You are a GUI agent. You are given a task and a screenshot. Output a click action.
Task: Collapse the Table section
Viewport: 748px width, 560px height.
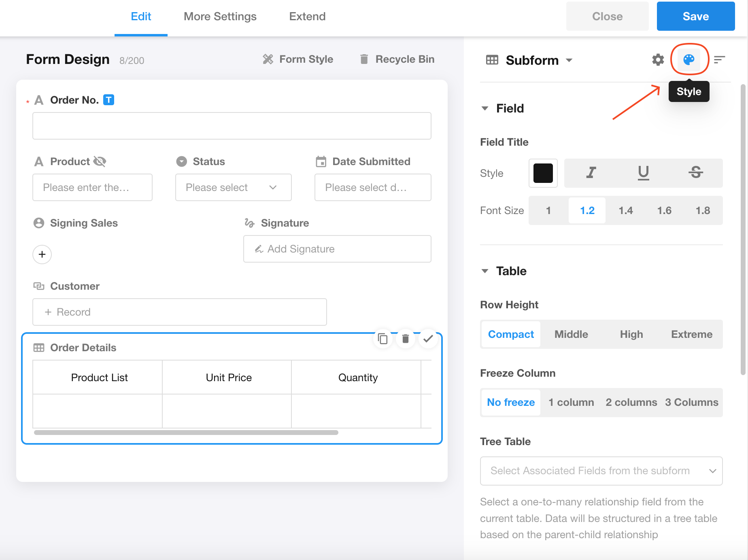coord(485,271)
